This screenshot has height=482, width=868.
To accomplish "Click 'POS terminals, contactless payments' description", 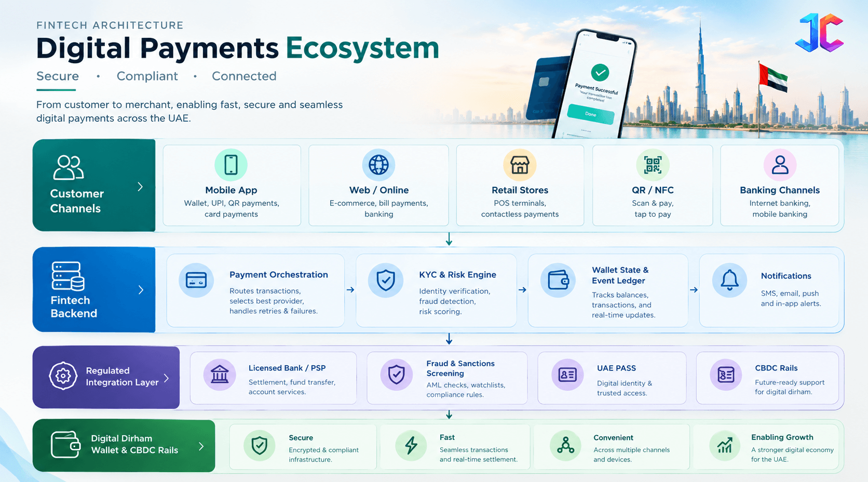I will pyautogui.click(x=520, y=209).
